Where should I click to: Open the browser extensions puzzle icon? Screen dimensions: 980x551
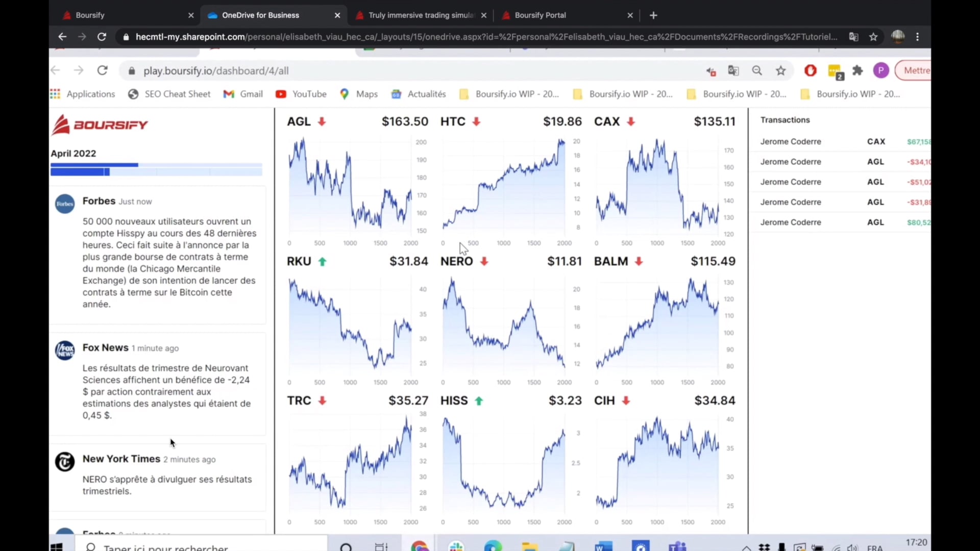coord(858,71)
